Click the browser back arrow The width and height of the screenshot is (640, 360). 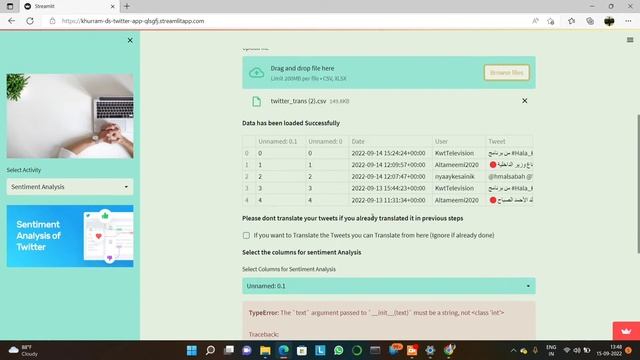11,21
